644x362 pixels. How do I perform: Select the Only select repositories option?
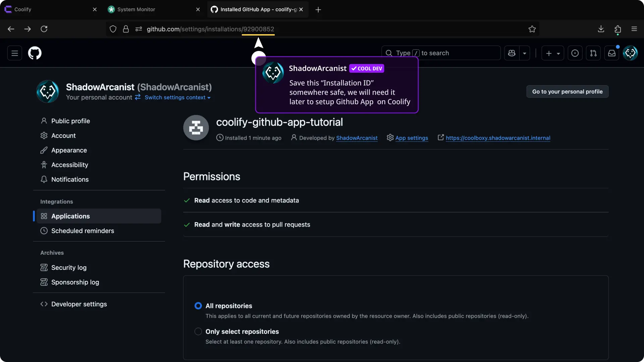coord(198,331)
